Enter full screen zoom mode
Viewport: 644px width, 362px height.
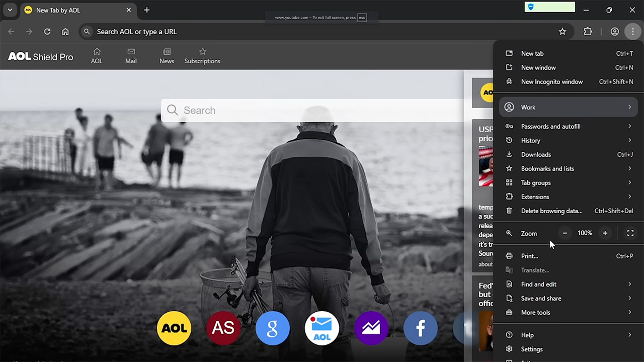click(630, 233)
